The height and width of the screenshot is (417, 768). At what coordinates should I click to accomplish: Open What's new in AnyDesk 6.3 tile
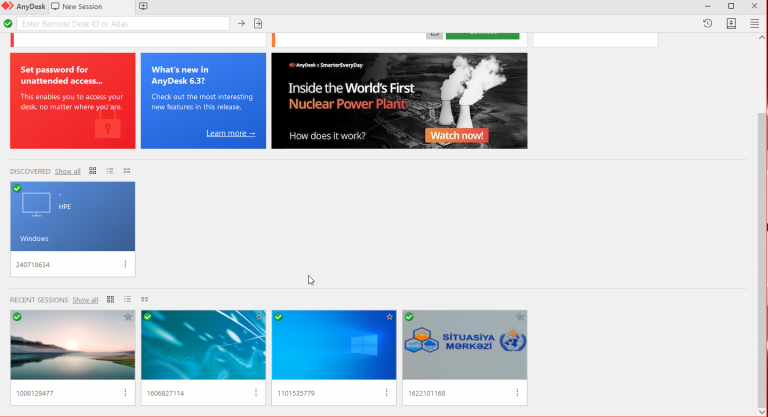[x=203, y=101]
